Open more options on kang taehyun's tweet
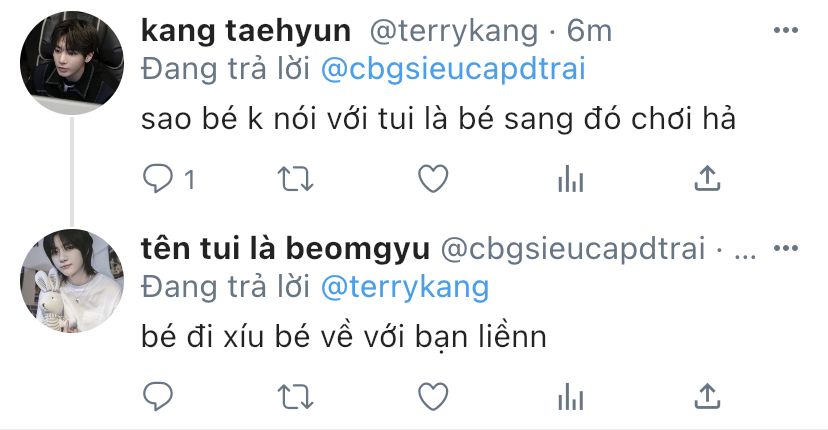 coord(785,30)
